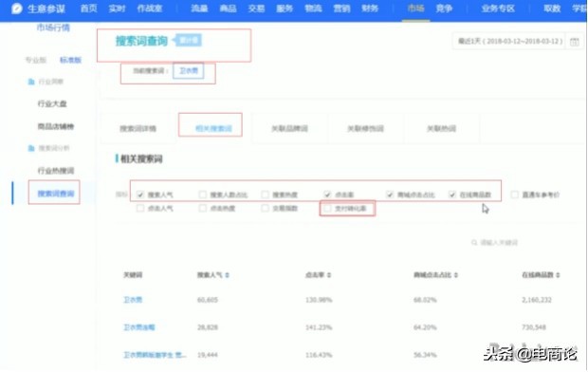This screenshot has width=588, height=372.
Task: Uncheck the 商城点击占比 checkbox
Action: pos(390,195)
